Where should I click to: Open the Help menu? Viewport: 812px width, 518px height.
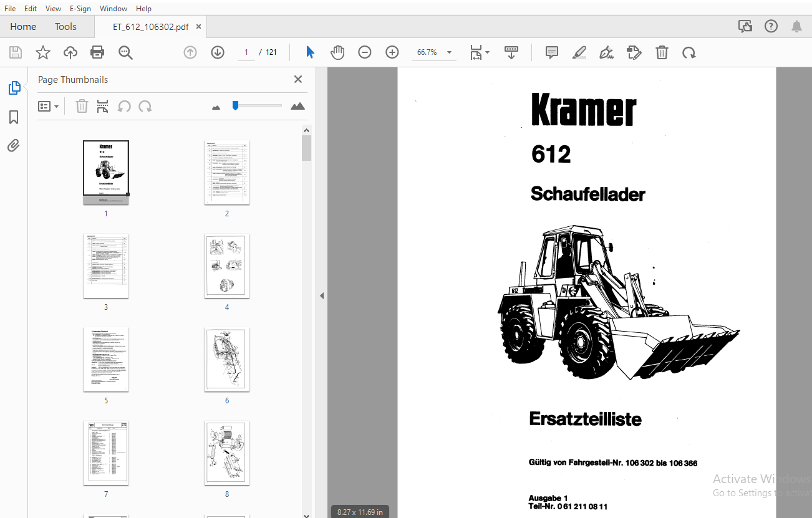143,9
